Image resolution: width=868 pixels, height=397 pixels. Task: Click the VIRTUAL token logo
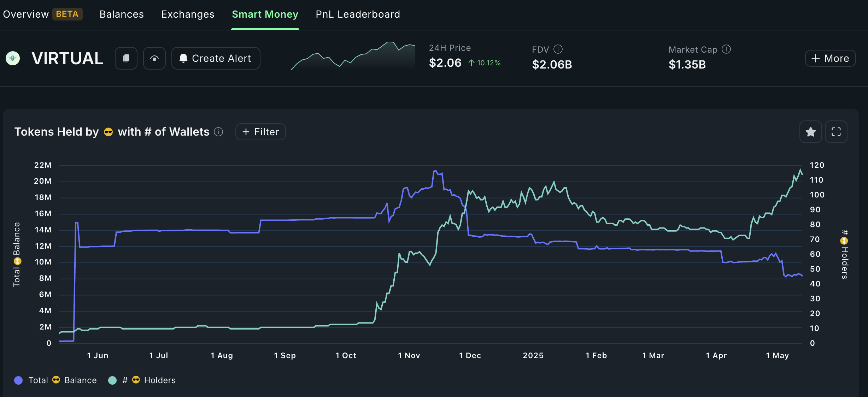(13, 58)
